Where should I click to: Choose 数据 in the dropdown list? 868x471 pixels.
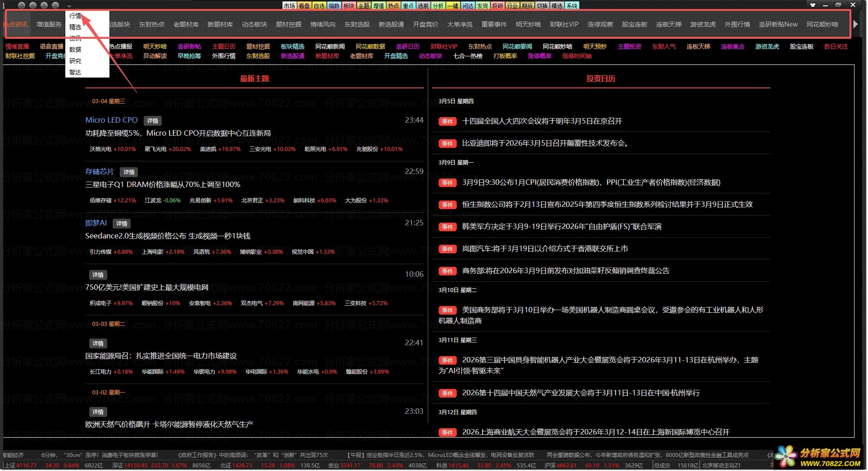75,50
